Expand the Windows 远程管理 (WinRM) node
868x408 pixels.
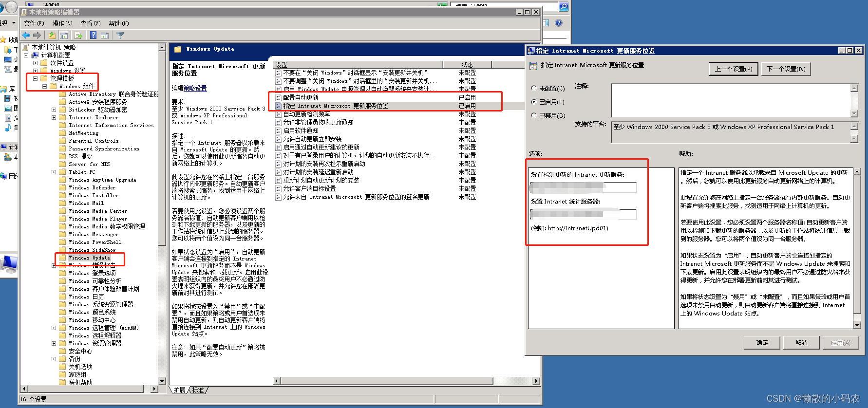coord(54,328)
